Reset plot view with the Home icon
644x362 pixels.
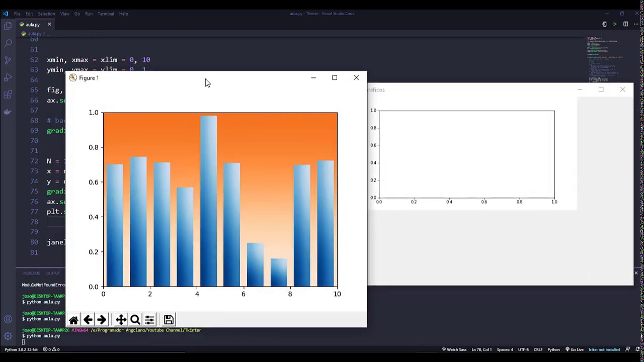(73, 320)
